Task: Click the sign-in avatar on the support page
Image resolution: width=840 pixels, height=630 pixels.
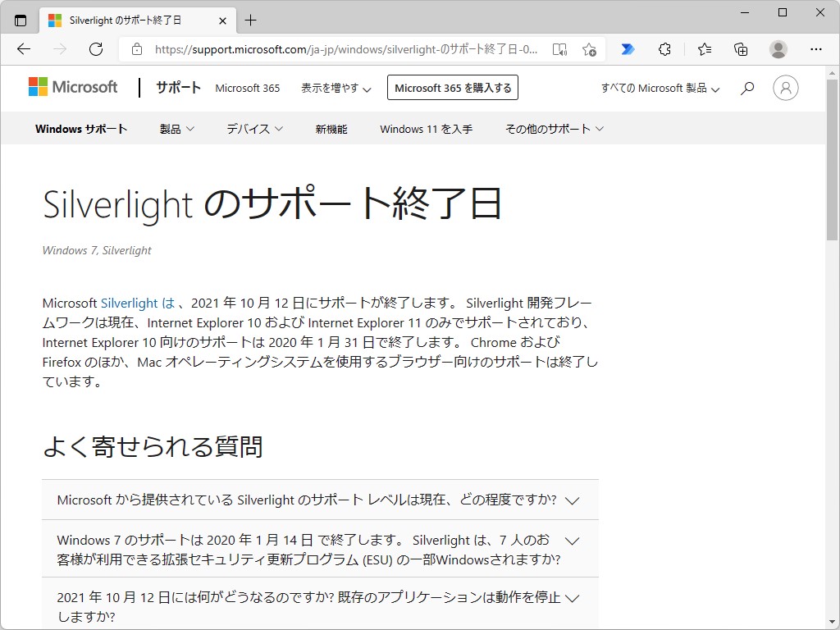Action: 785,88
